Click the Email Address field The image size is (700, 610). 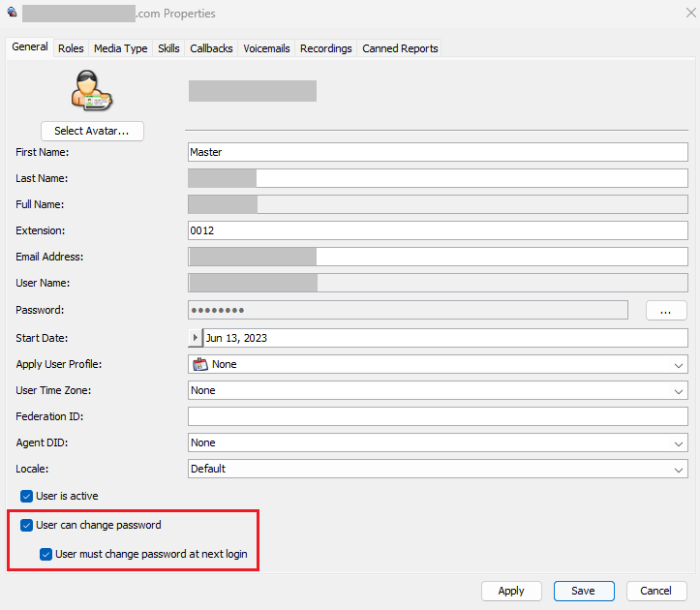tap(438, 257)
